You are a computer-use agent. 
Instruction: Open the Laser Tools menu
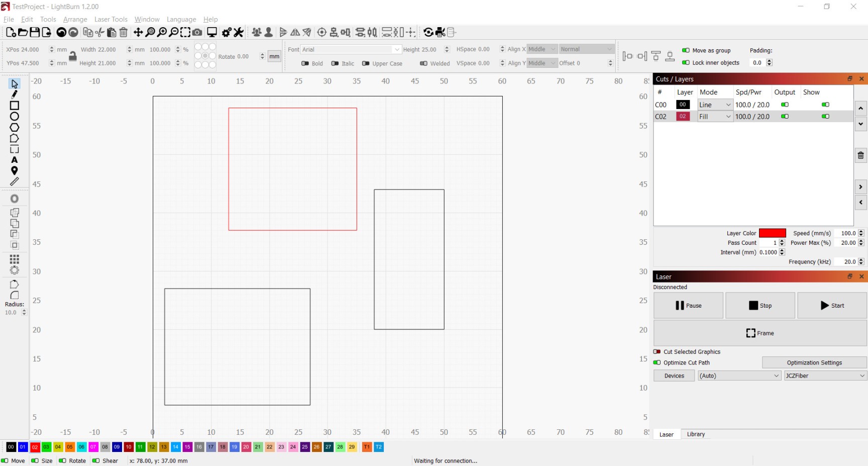point(111,20)
